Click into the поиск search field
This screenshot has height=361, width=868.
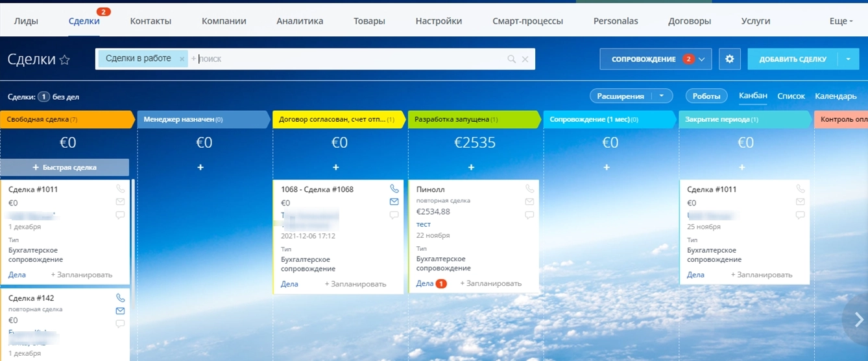(x=350, y=59)
